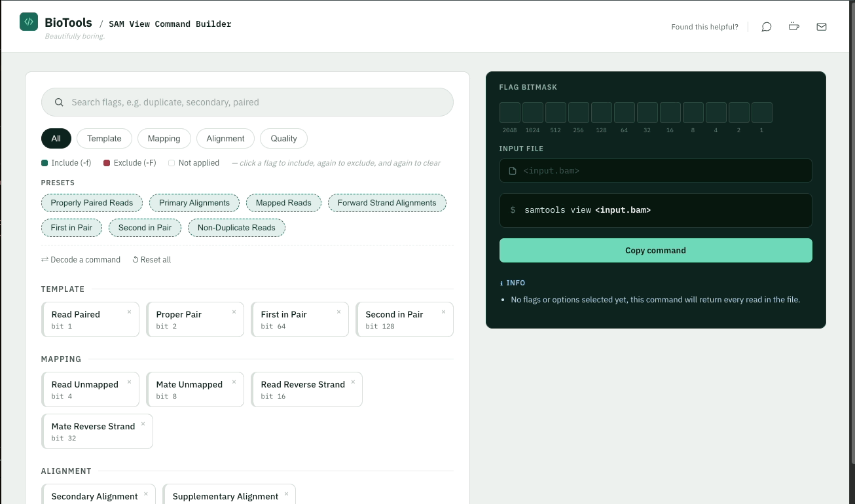
Task: Open Decode a command
Action: (x=81, y=260)
